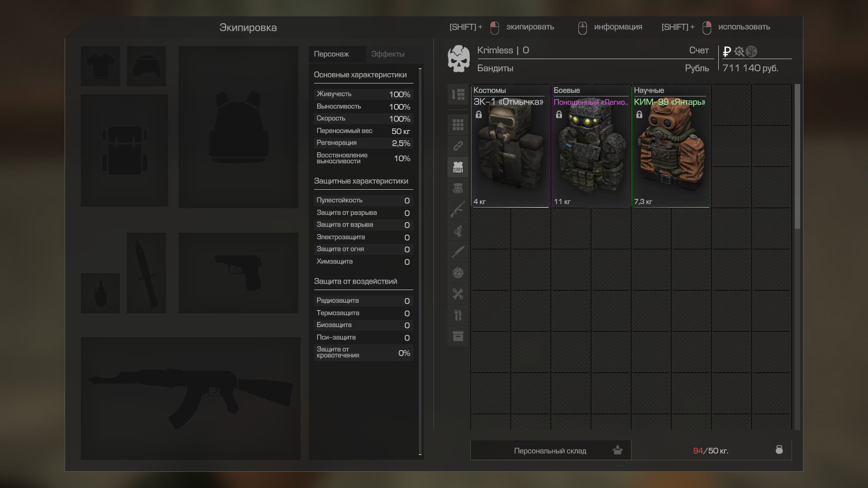The width and height of the screenshot is (868, 488).
Task: Click the Пси-защита stat row
Action: click(363, 338)
